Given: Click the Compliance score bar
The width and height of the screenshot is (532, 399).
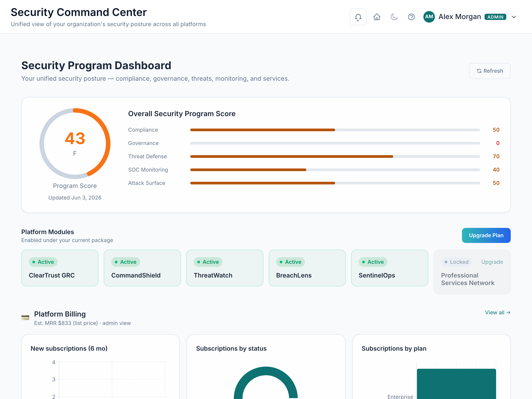Looking at the screenshot, I should [x=335, y=130].
